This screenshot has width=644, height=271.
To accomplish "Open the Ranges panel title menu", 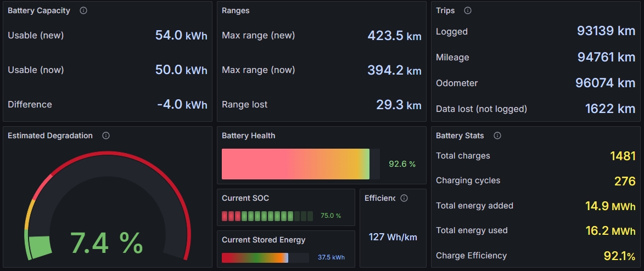I will pyautogui.click(x=236, y=10).
